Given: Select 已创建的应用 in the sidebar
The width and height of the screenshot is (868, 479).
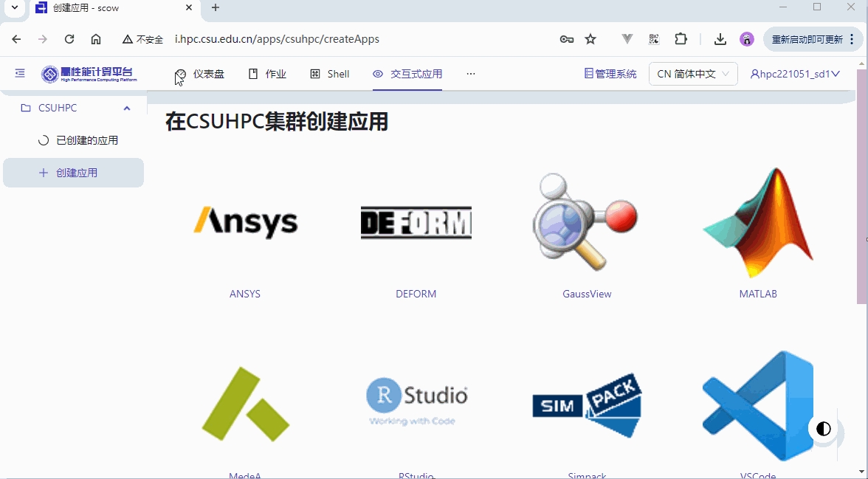Looking at the screenshot, I should (x=74, y=140).
